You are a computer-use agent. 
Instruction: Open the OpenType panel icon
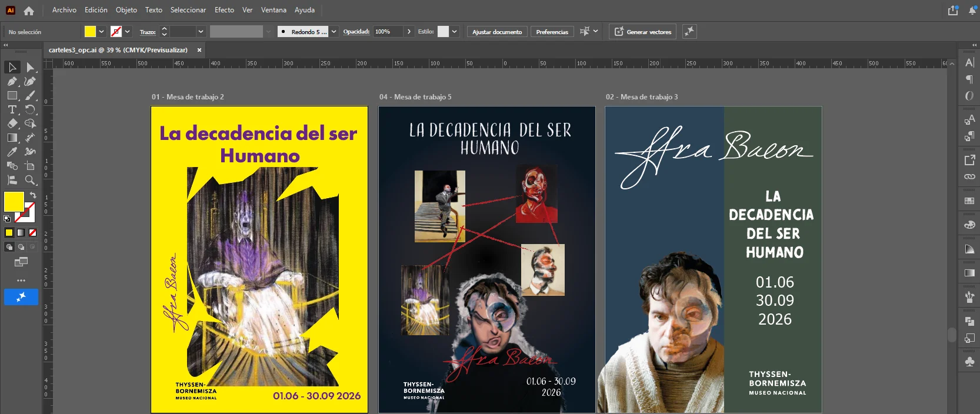click(x=969, y=95)
